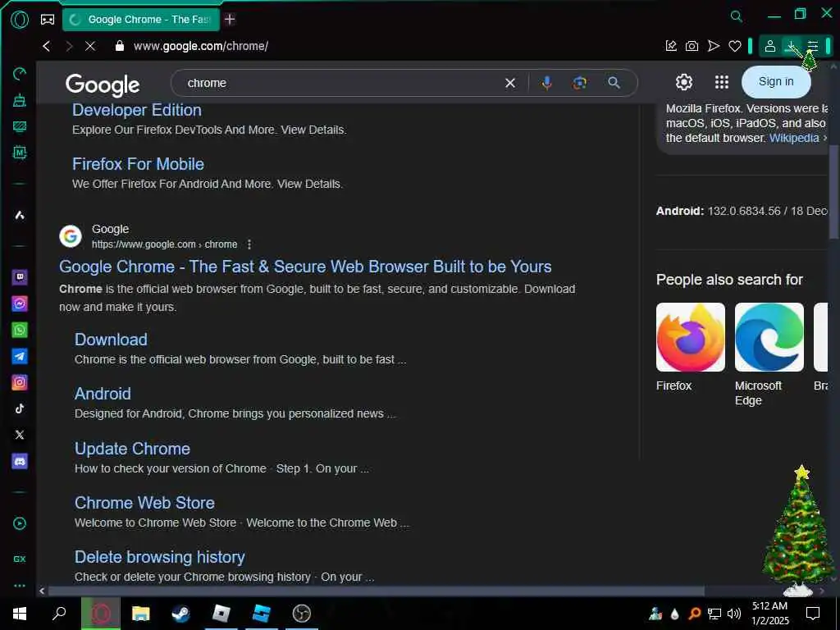Open the downloads toolbar icon

click(792, 46)
